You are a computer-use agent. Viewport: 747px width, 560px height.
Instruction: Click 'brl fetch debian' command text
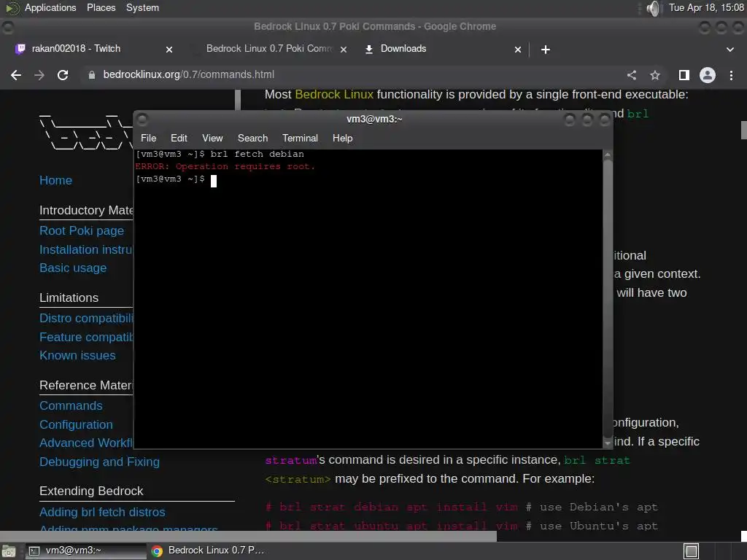(258, 155)
